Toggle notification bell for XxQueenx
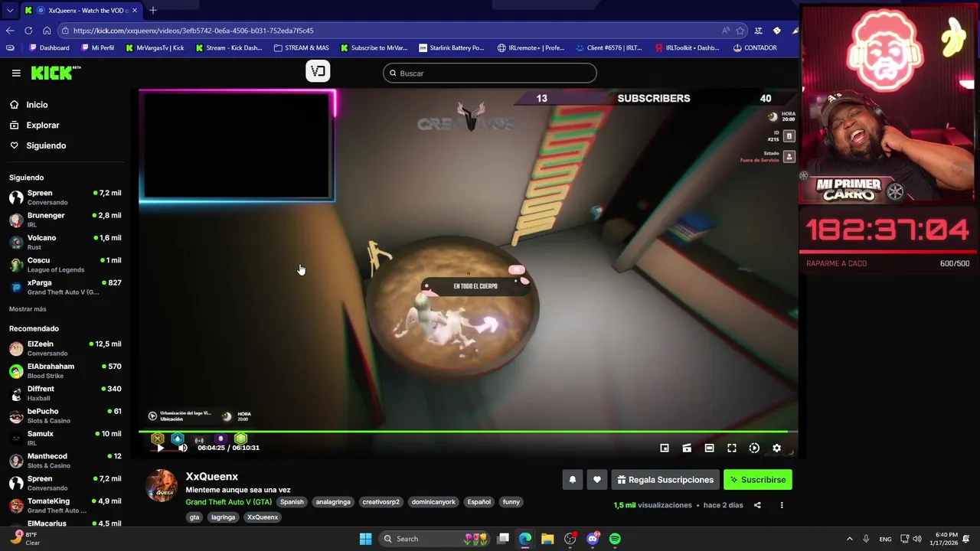Screen dimensions: 980x551 point(572,480)
